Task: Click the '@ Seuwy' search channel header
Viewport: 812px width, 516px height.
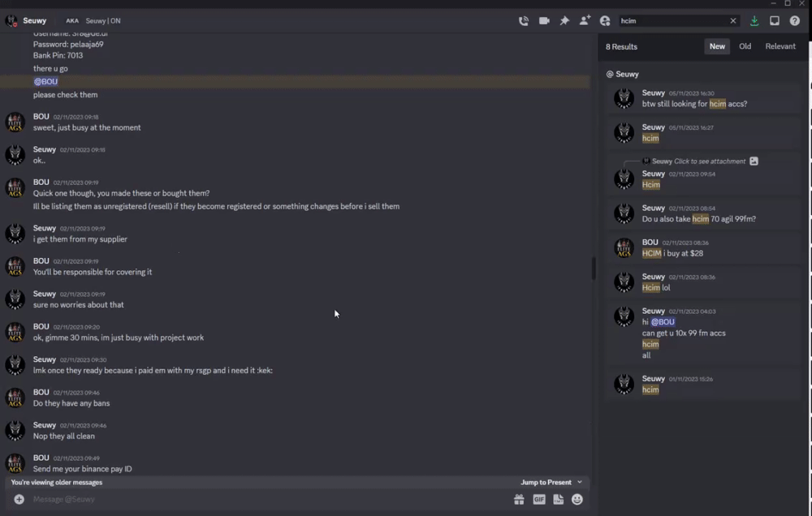Action: point(623,74)
